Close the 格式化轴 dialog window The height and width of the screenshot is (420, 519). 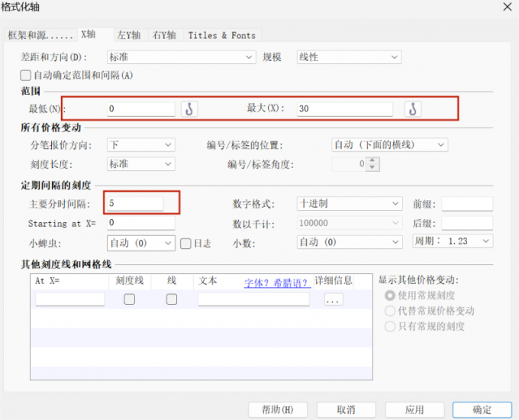click(x=506, y=7)
